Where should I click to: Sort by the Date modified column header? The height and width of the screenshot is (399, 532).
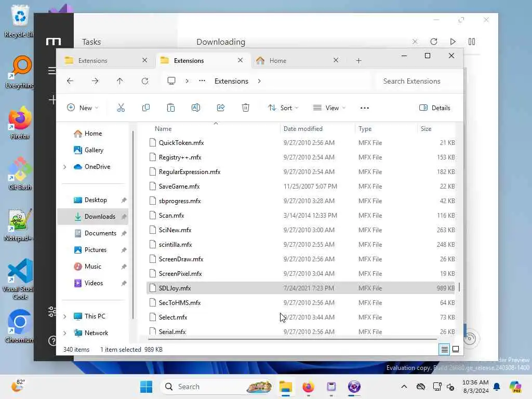tap(317, 129)
